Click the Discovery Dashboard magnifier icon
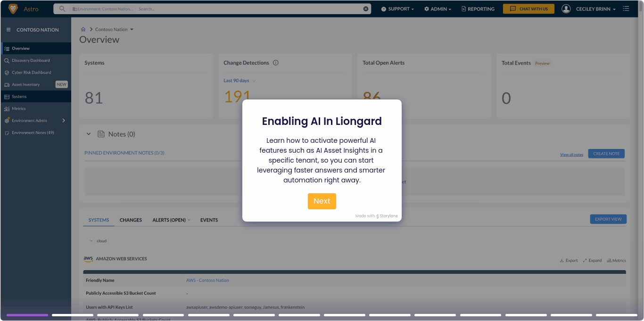Image resolution: width=644 pixels, height=321 pixels. click(7, 60)
